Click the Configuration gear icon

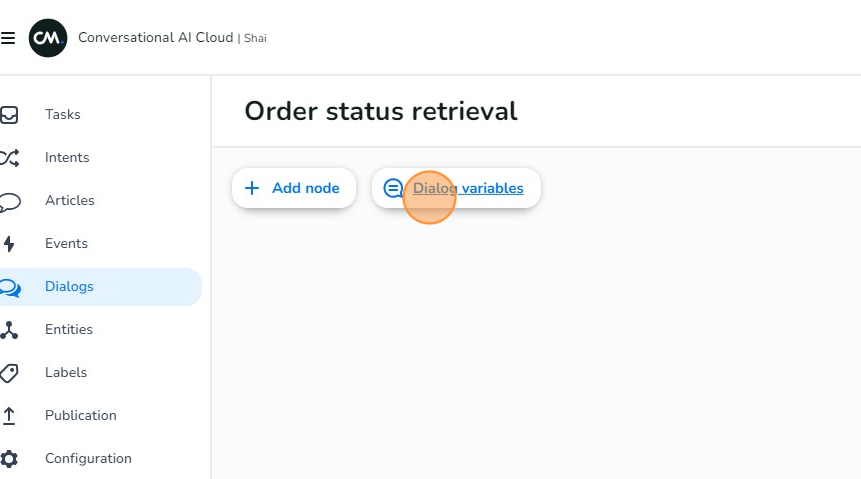[9, 459]
